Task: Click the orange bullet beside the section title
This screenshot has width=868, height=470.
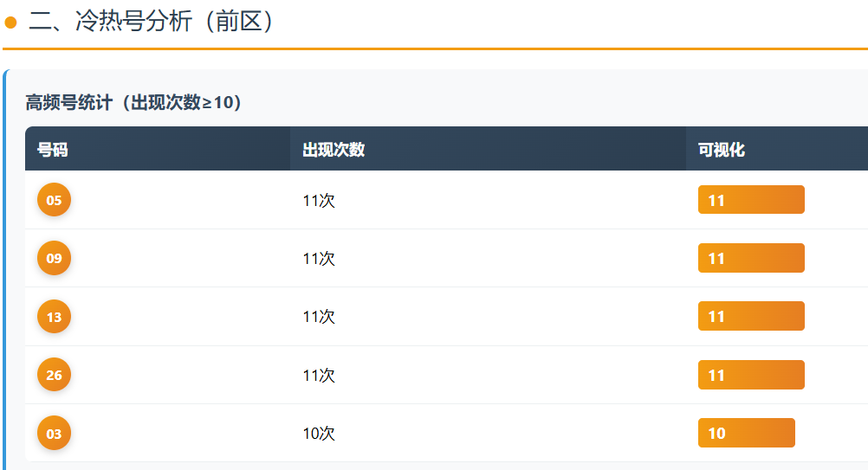Action: pyautogui.click(x=11, y=23)
